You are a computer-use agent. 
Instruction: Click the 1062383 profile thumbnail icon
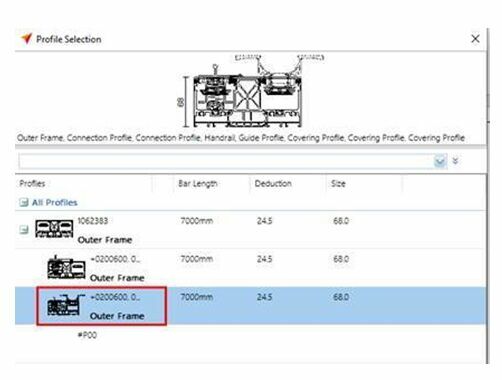coord(54,229)
